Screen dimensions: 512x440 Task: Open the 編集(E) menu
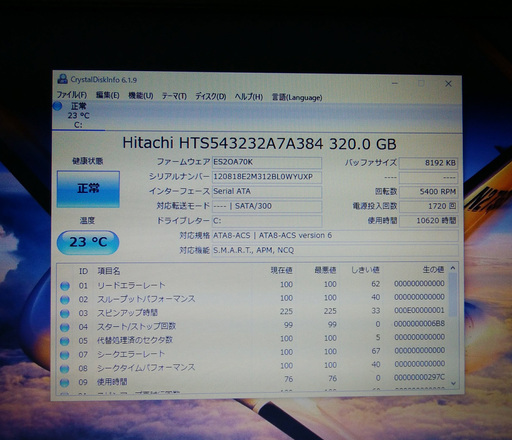click(x=107, y=95)
